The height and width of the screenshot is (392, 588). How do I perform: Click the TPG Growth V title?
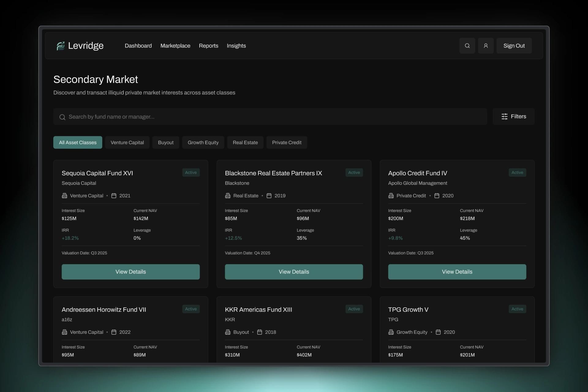tap(408, 310)
